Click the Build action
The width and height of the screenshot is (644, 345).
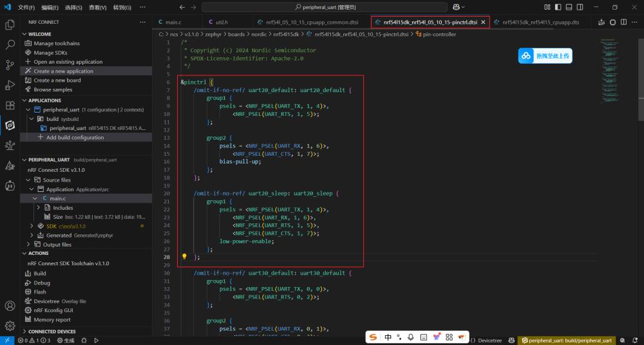pos(39,274)
